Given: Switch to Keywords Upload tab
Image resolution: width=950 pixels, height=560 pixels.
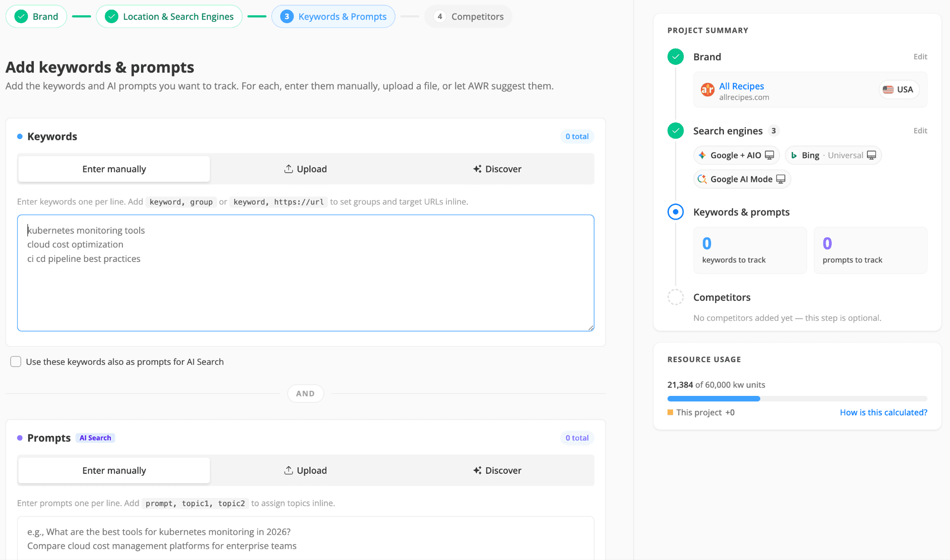Looking at the screenshot, I should tap(306, 169).
